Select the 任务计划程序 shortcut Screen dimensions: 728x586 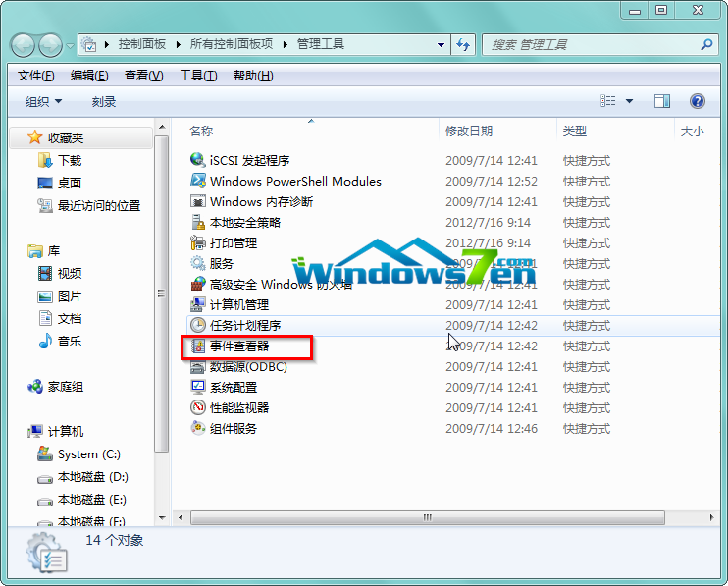point(244,326)
